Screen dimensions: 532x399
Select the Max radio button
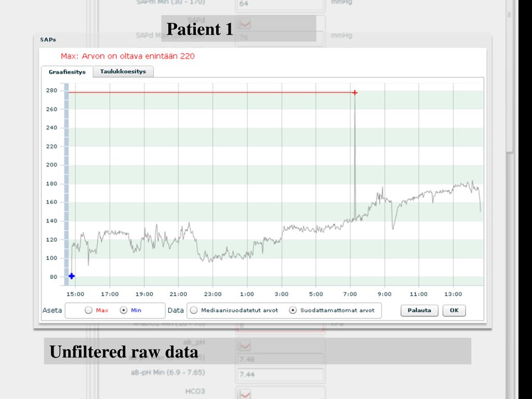point(88,310)
